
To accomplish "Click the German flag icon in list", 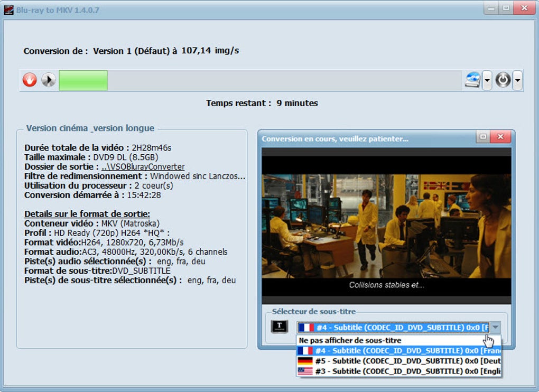I will [305, 361].
